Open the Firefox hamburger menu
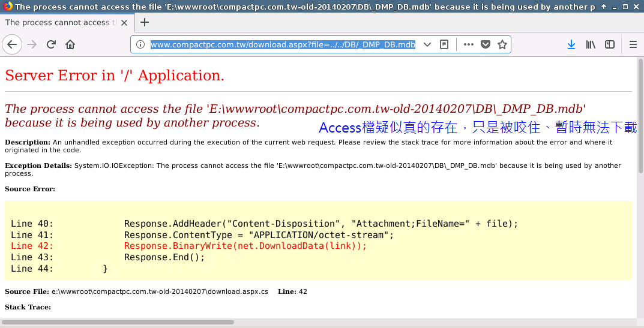644x328 pixels. (633, 44)
